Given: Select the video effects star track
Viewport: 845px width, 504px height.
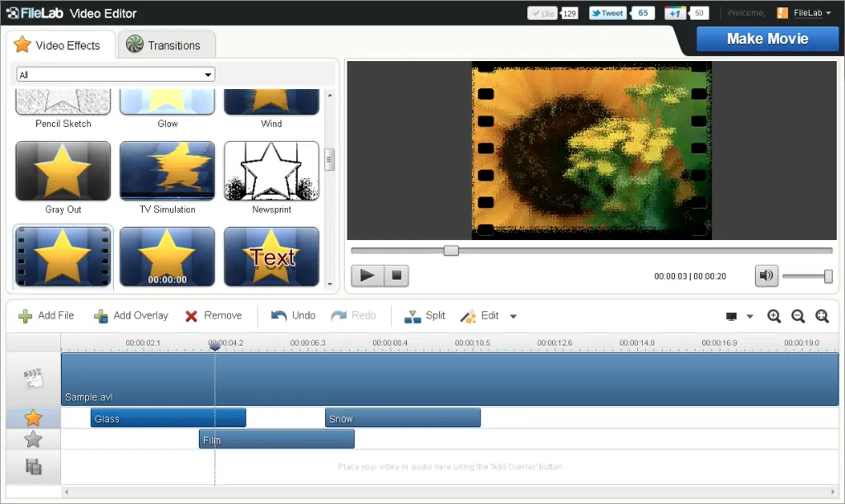Looking at the screenshot, I should click(33, 418).
